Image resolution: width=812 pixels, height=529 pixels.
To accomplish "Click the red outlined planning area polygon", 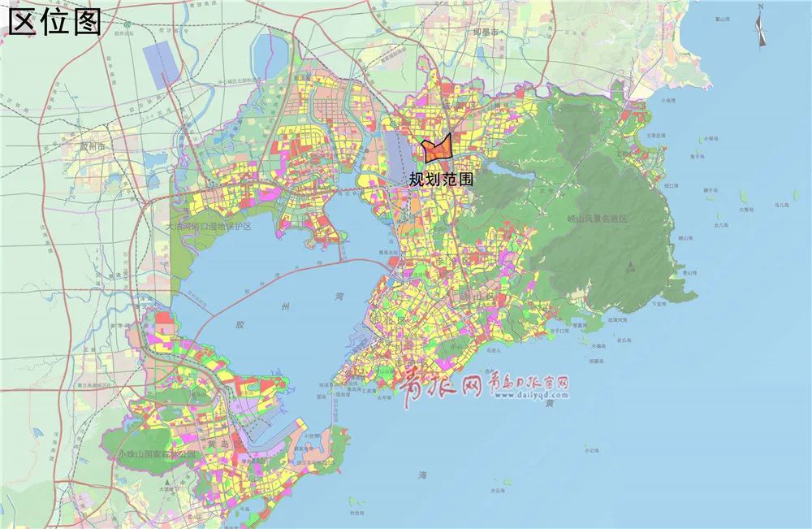I will coord(437,151).
